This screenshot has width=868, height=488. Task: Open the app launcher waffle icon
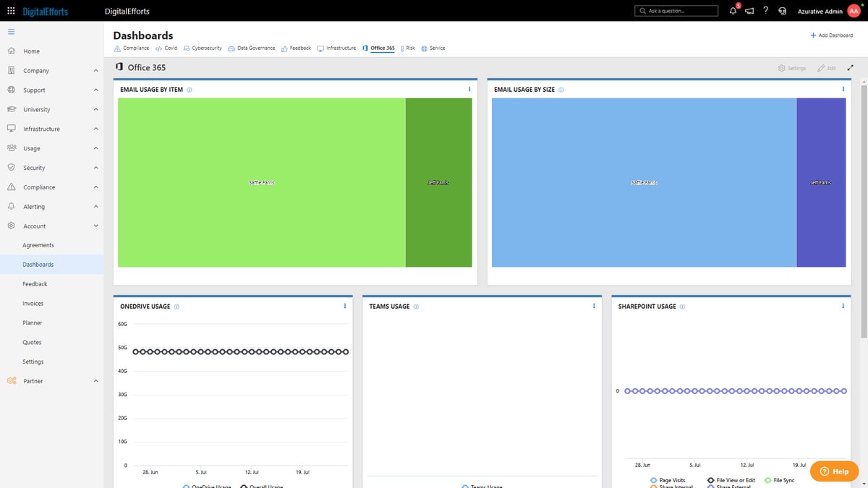tap(11, 11)
